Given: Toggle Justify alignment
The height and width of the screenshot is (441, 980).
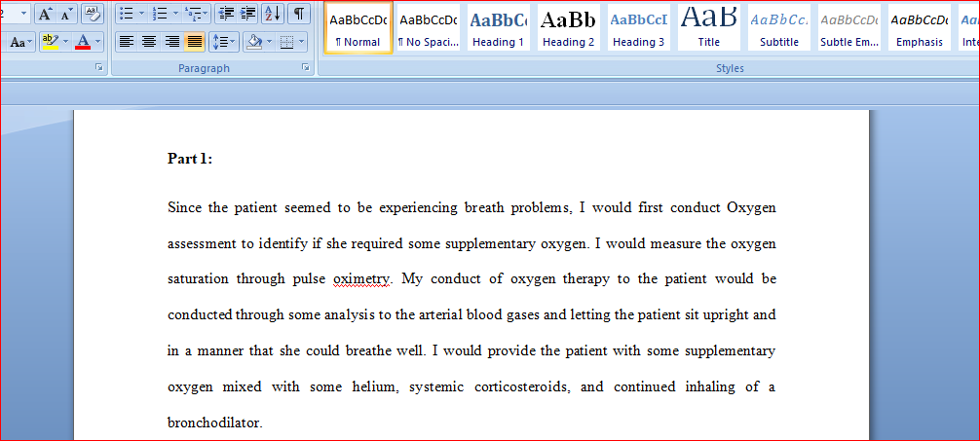Looking at the screenshot, I should pos(195,43).
